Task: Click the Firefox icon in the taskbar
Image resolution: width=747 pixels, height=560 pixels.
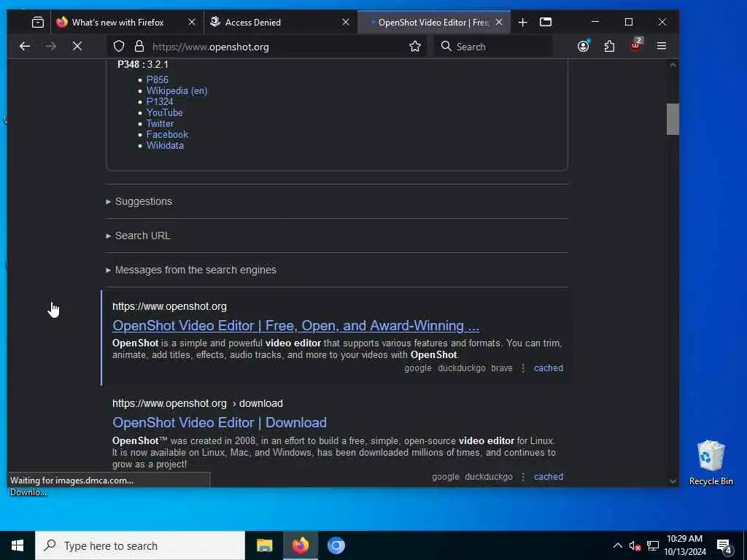Action: (300, 545)
